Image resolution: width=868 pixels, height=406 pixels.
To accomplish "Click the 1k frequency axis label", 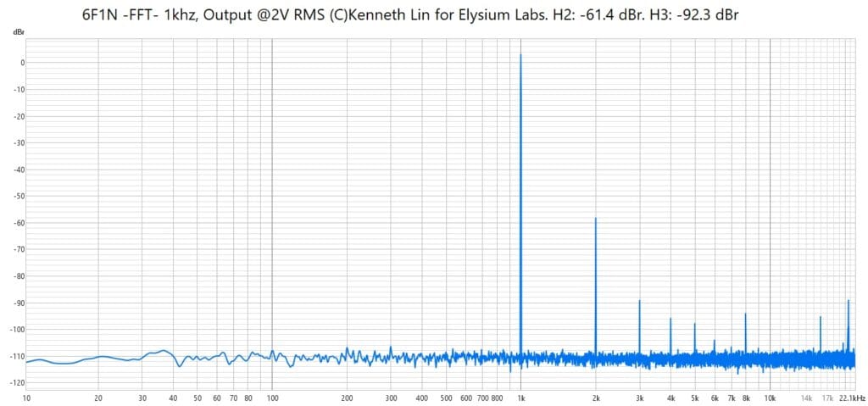I will pos(521,398).
